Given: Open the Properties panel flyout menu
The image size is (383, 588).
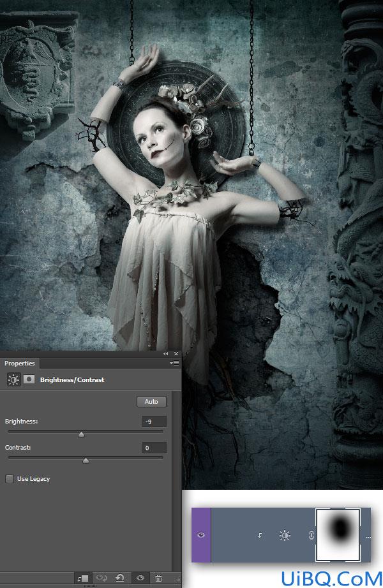Looking at the screenshot, I should pos(174,363).
